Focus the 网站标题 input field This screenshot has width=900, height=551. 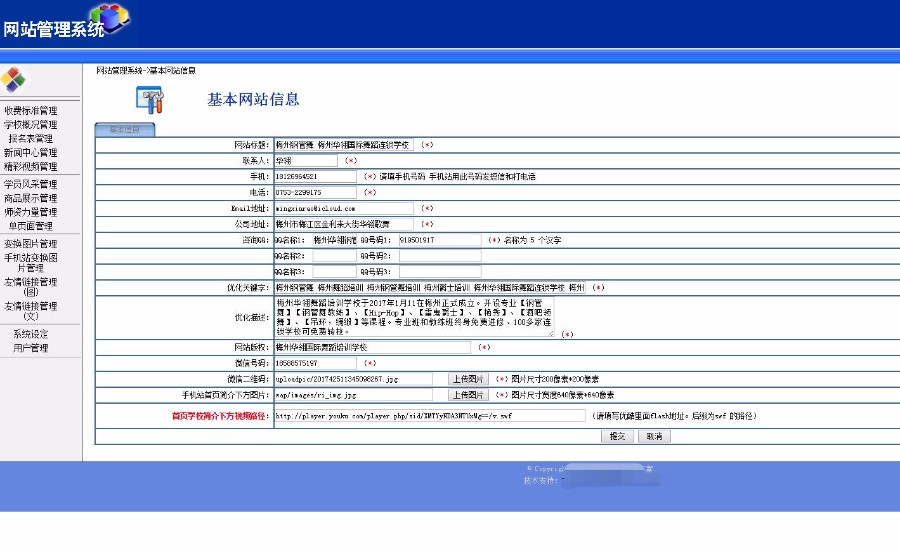pos(344,145)
